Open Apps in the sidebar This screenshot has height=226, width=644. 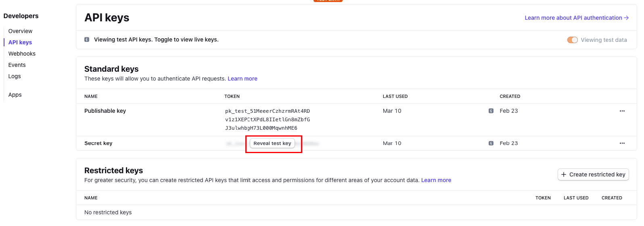(15, 95)
